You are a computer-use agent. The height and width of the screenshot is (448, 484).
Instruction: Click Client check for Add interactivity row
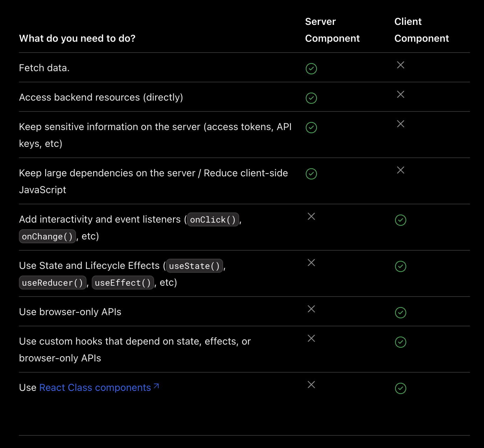coord(400,220)
